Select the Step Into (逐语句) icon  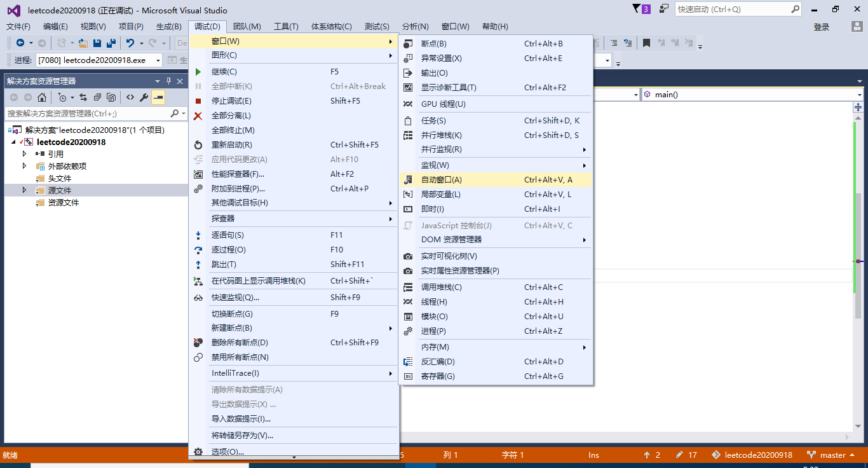(x=199, y=235)
